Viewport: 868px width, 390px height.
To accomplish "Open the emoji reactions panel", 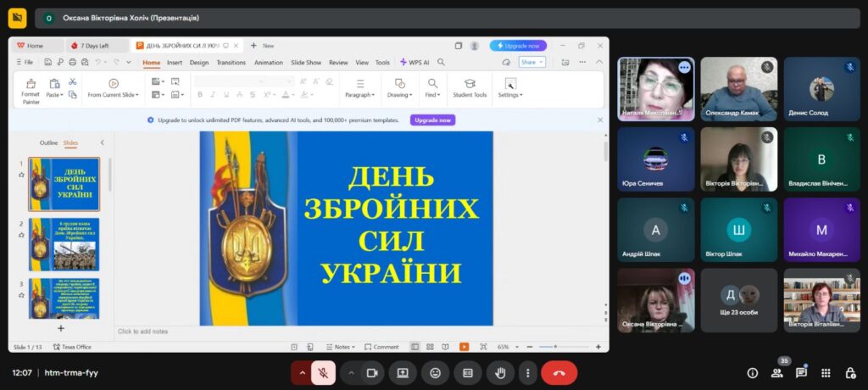I will [x=435, y=372].
